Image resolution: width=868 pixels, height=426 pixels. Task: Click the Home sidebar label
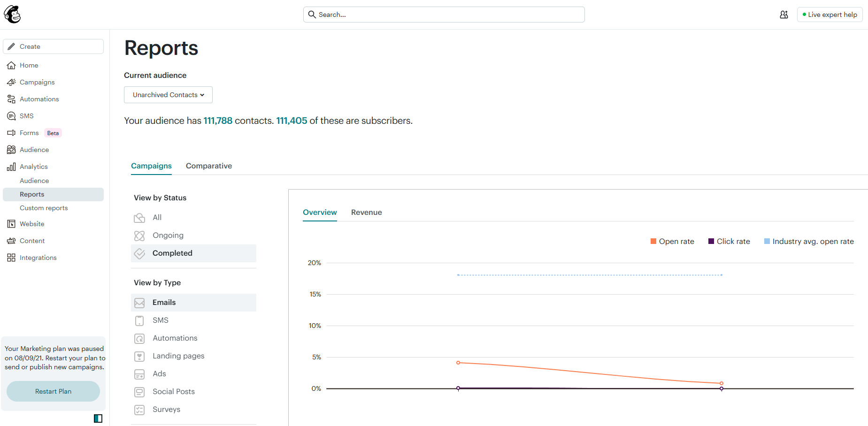29,65
